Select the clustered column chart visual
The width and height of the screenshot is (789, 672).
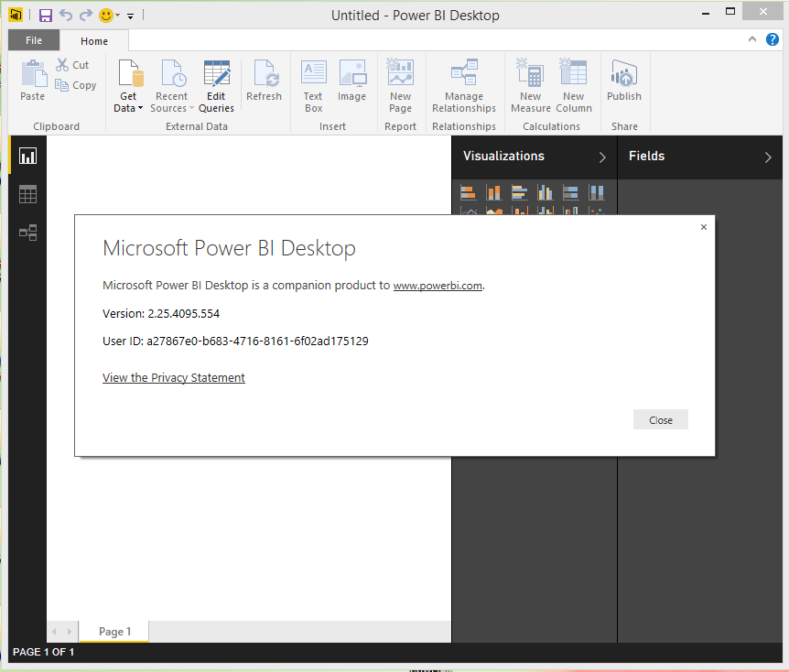pos(545,192)
